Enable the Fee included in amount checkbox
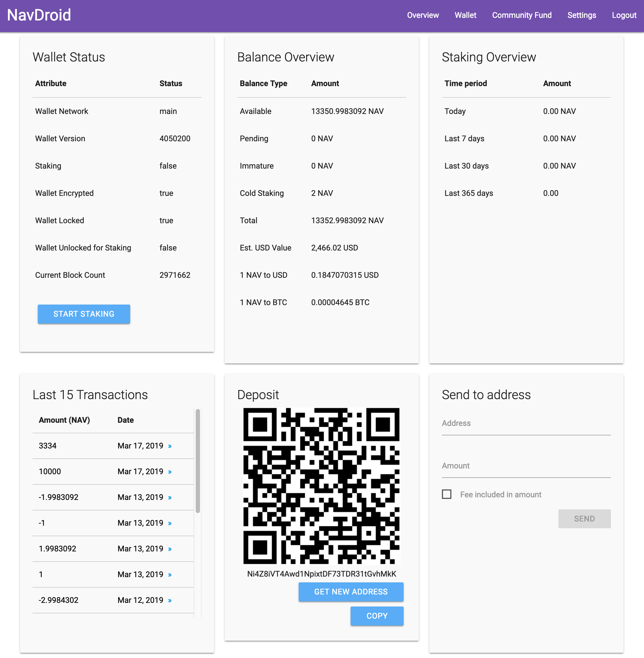Image resolution: width=644 pixels, height=658 pixels. (446, 494)
